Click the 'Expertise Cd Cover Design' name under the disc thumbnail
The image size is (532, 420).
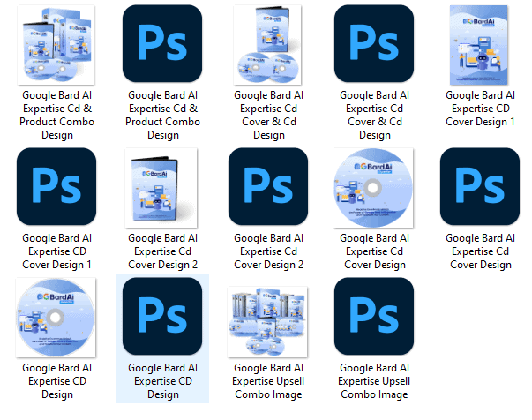(375, 251)
